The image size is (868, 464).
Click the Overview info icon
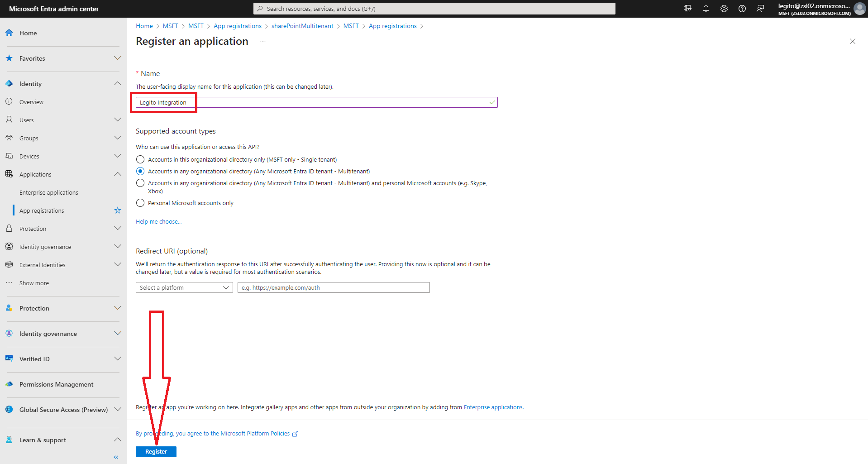[x=9, y=101]
